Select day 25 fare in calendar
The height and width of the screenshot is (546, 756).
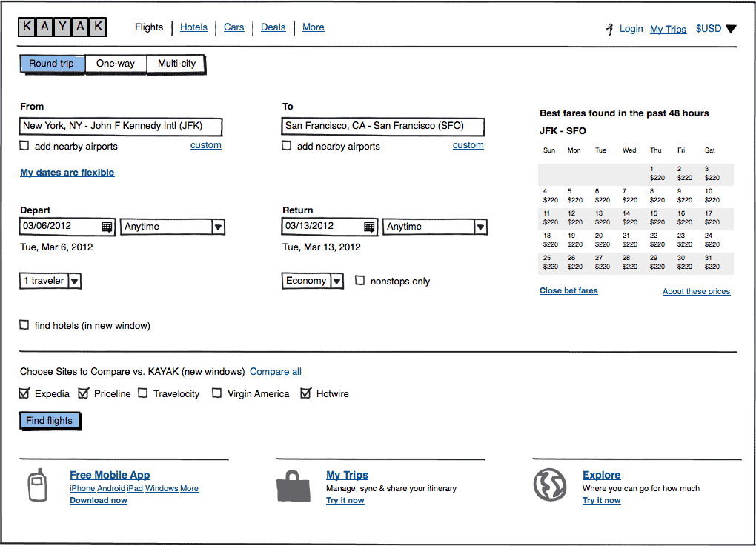point(551,262)
